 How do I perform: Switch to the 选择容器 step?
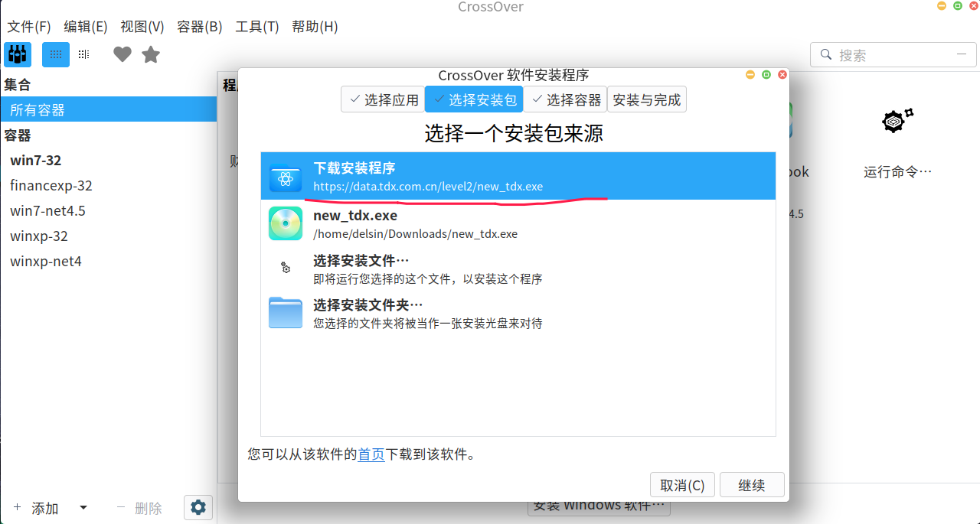click(564, 99)
